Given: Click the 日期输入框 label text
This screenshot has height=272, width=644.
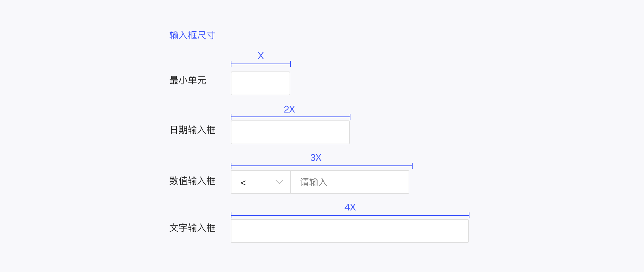Looking at the screenshot, I should 192,130.
